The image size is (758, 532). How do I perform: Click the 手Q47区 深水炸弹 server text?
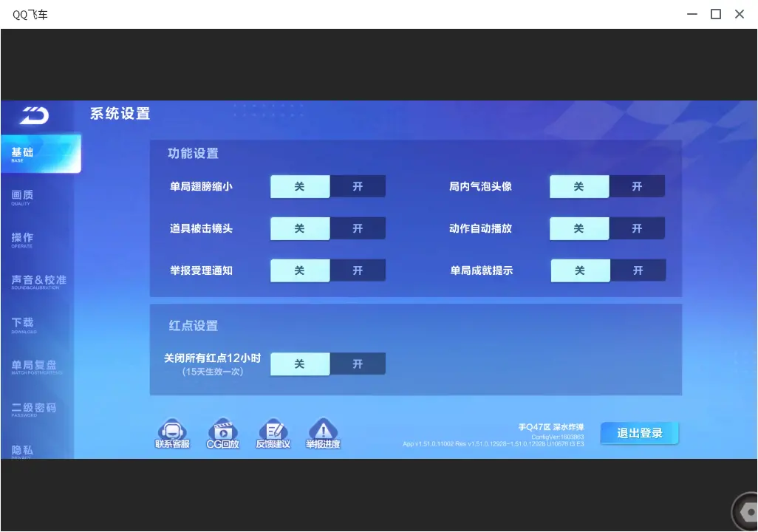[x=551, y=427]
